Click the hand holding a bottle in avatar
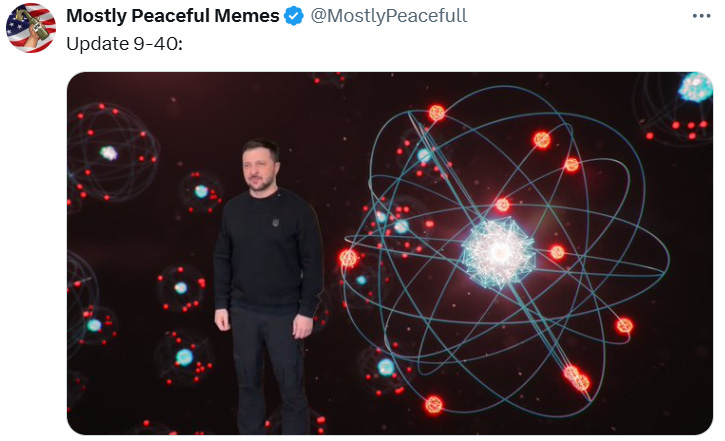 [35, 32]
